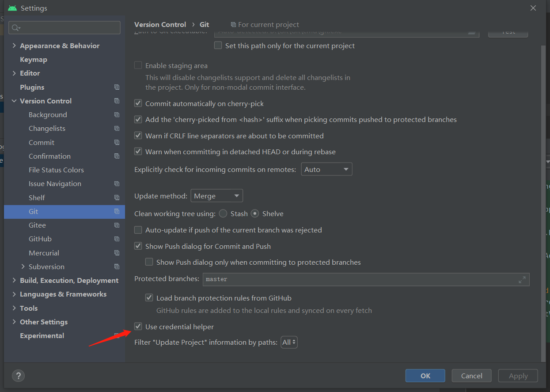Click the project-level icon beside Plugins
This screenshot has width=550, height=392.
117,87
